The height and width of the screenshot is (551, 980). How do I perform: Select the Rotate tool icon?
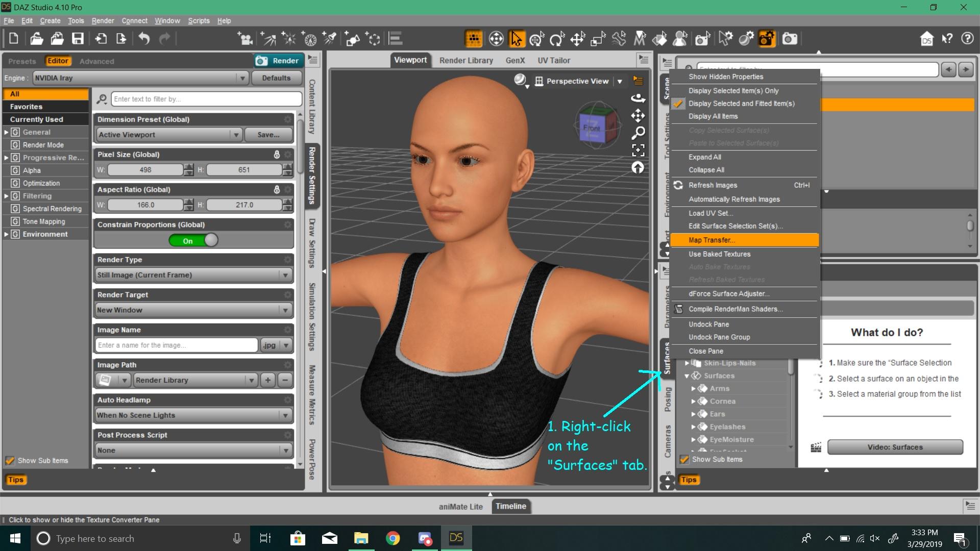pyautogui.click(x=557, y=39)
